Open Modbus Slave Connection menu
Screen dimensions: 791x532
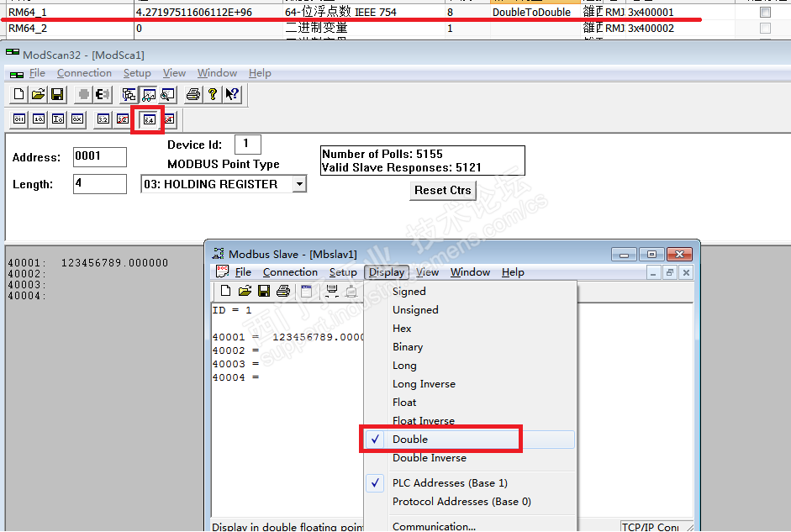(x=290, y=272)
